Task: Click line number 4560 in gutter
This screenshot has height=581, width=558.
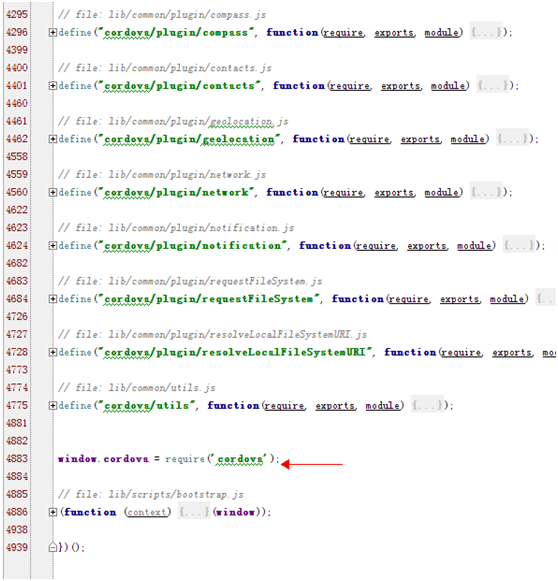Action: pyautogui.click(x=17, y=193)
